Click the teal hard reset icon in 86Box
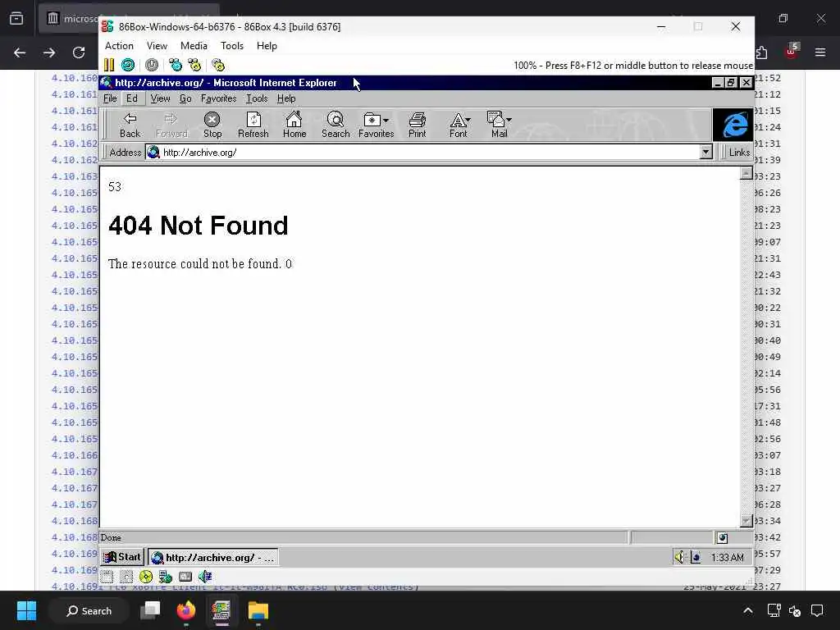This screenshot has width=840, height=630. pyautogui.click(x=127, y=66)
